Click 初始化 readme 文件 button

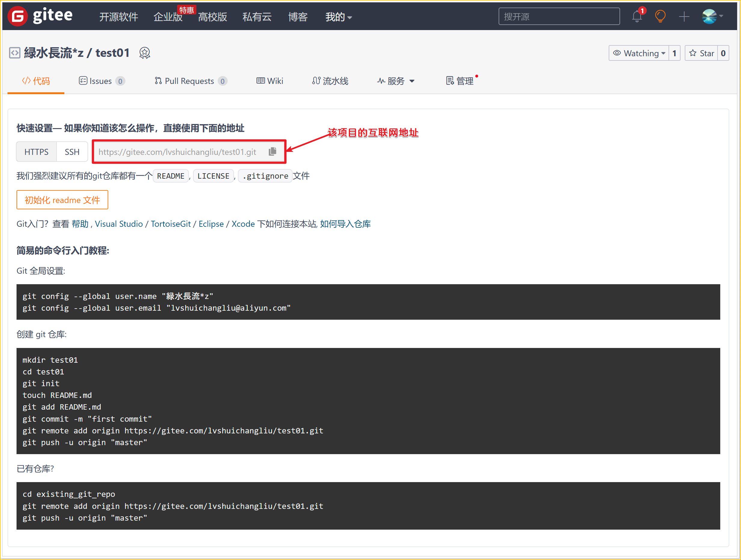pos(62,200)
